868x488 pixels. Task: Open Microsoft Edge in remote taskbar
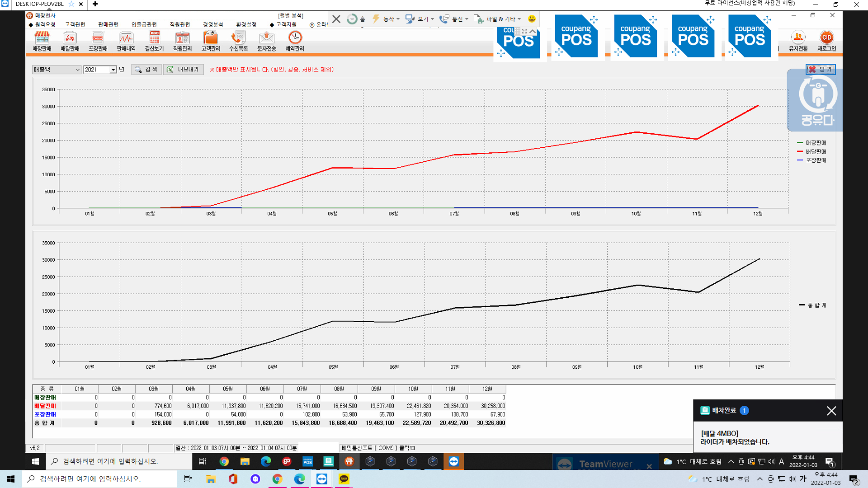(x=266, y=461)
